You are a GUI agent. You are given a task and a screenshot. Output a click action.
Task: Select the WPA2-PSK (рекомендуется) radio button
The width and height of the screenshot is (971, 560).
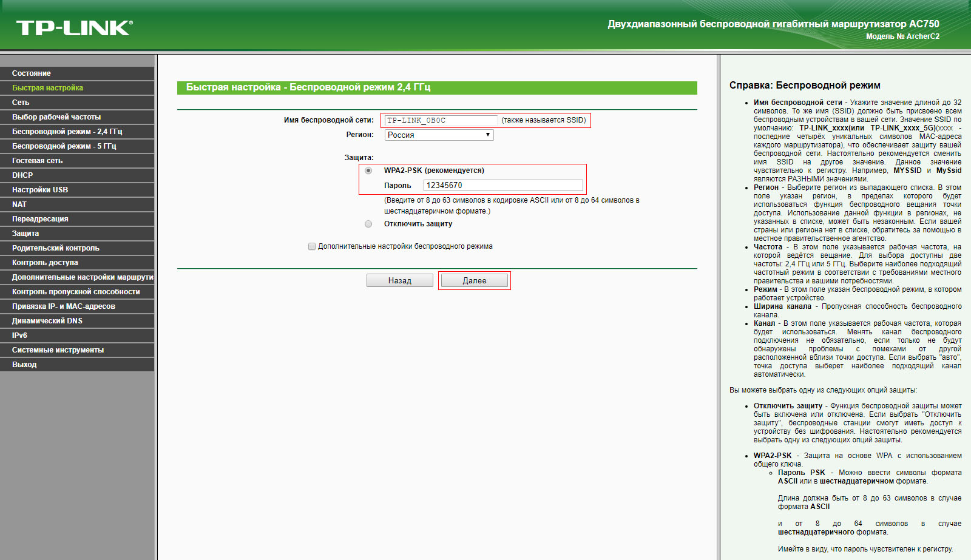368,170
